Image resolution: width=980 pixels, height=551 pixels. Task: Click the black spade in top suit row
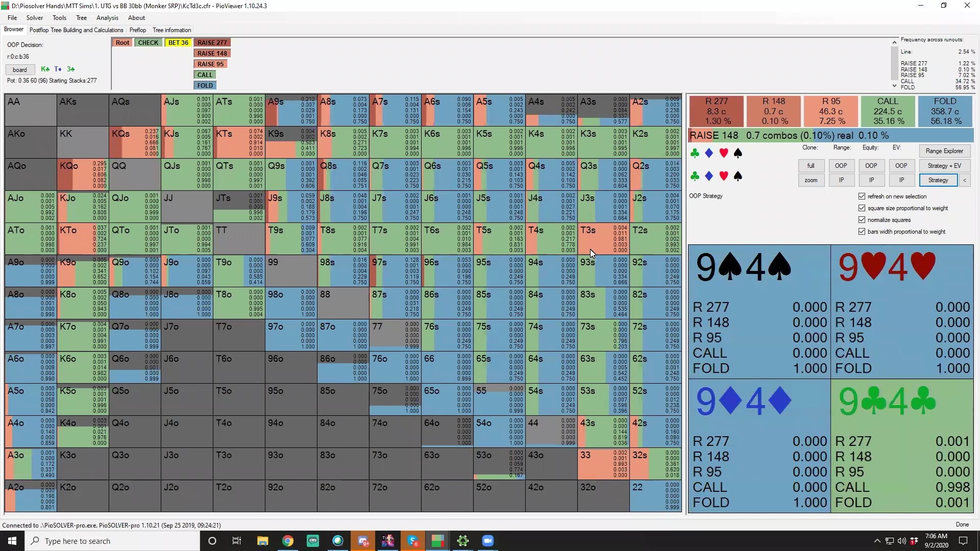coord(738,153)
